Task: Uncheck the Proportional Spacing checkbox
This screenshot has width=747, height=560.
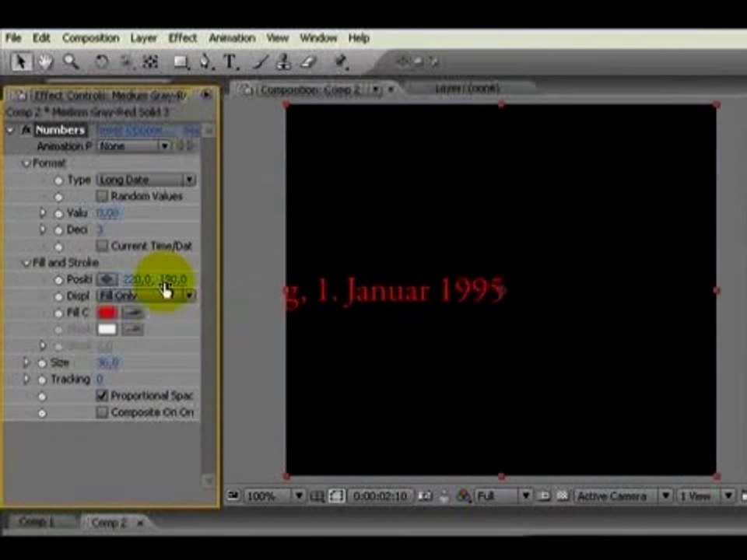Action: point(102,395)
